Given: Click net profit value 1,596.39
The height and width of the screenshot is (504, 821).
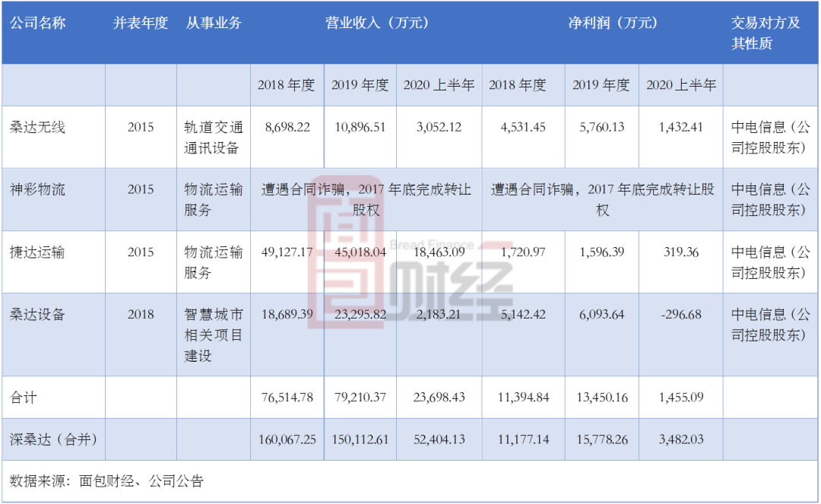Looking at the screenshot, I should (x=601, y=252).
